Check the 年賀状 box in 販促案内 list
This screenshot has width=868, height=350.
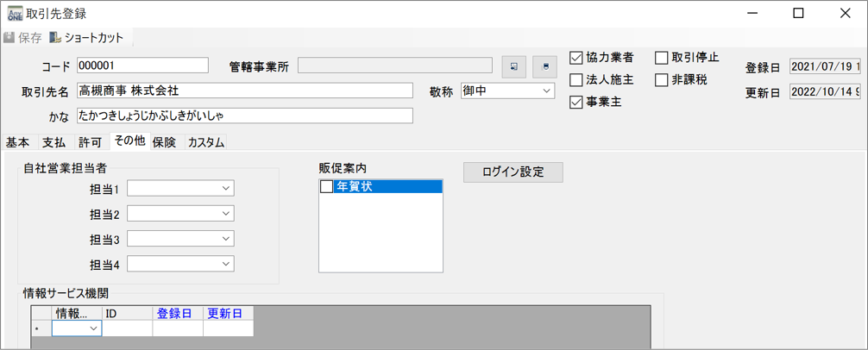tap(327, 187)
